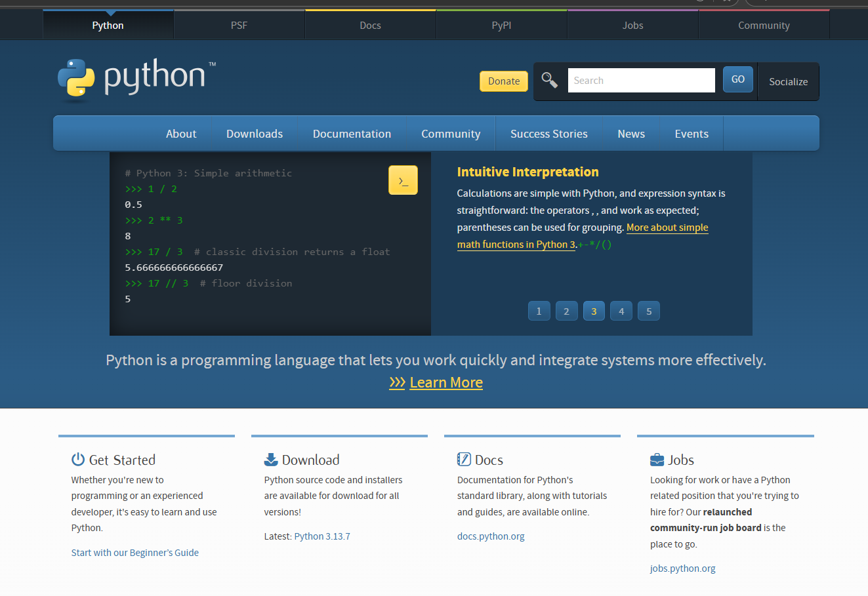Viewport: 868px width, 596px height.
Task: Click the Donate button
Action: (x=504, y=81)
